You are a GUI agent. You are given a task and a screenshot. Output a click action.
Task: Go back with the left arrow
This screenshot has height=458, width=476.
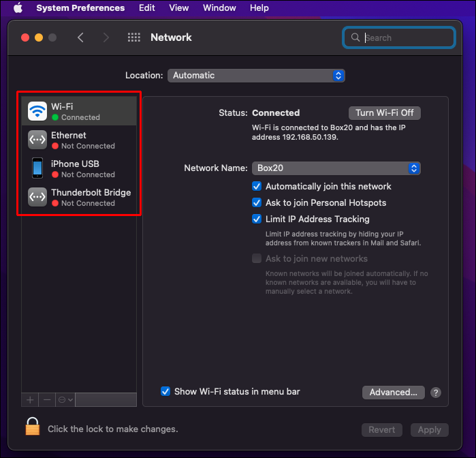point(80,37)
